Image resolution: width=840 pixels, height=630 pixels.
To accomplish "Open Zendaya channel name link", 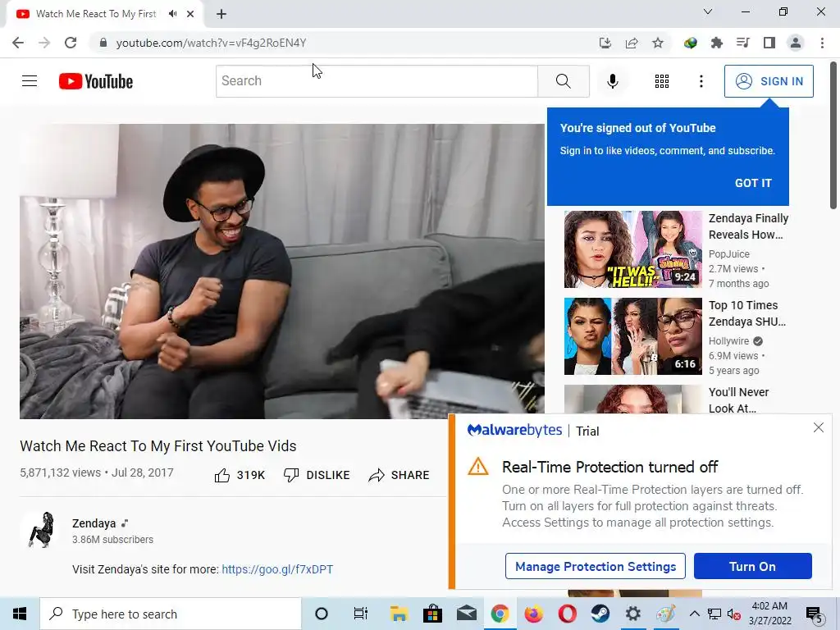I will coord(94,523).
